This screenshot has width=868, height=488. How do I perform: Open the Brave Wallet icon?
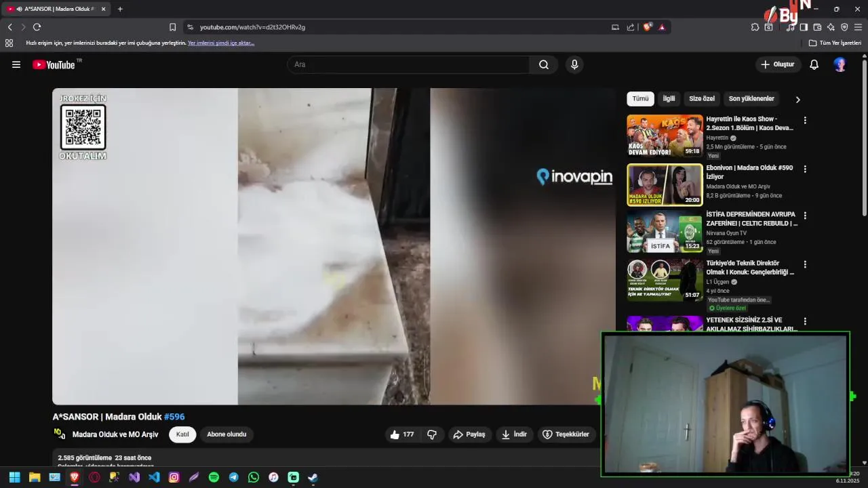pyautogui.click(x=817, y=27)
